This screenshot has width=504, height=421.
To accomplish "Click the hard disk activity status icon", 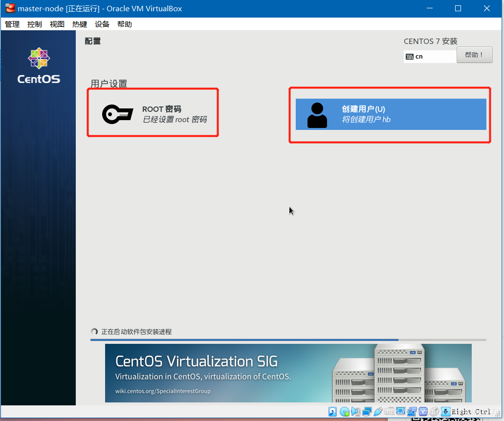I will [332, 411].
